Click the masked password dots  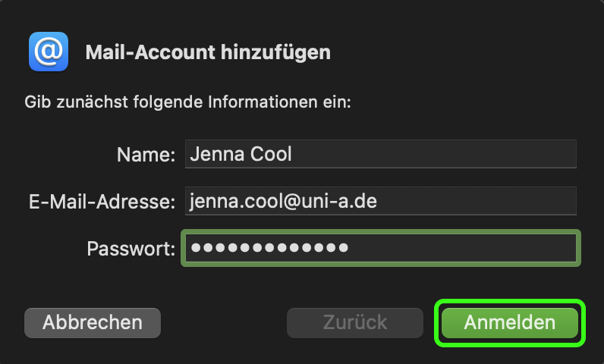click(x=269, y=248)
